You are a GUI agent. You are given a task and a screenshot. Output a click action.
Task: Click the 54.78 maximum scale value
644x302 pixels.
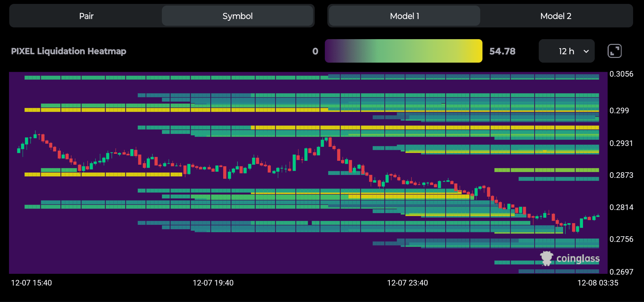click(x=502, y=51)
